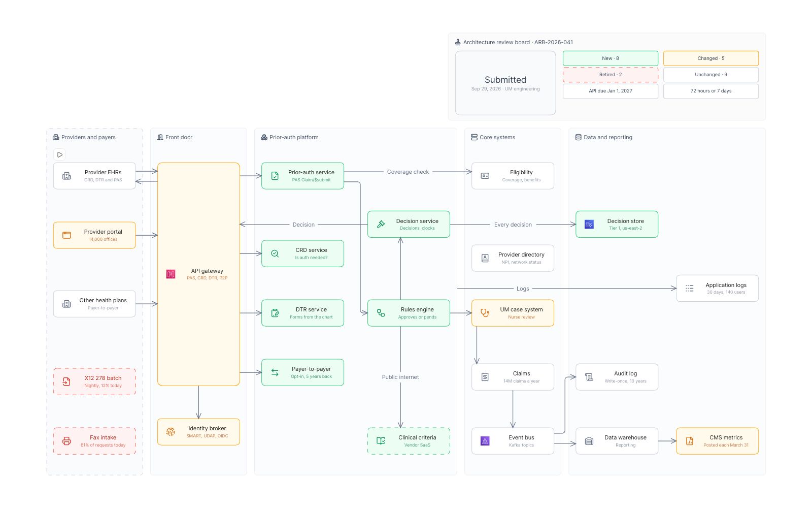Click the Rules engine shapes icon

pyautogui.click(x=381, y=313)
